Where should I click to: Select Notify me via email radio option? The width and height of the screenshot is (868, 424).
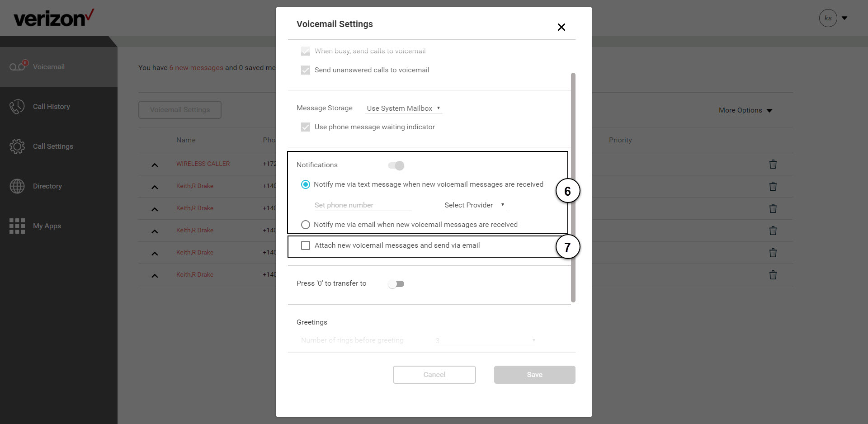pyautogui.click(x=306, y=225)
